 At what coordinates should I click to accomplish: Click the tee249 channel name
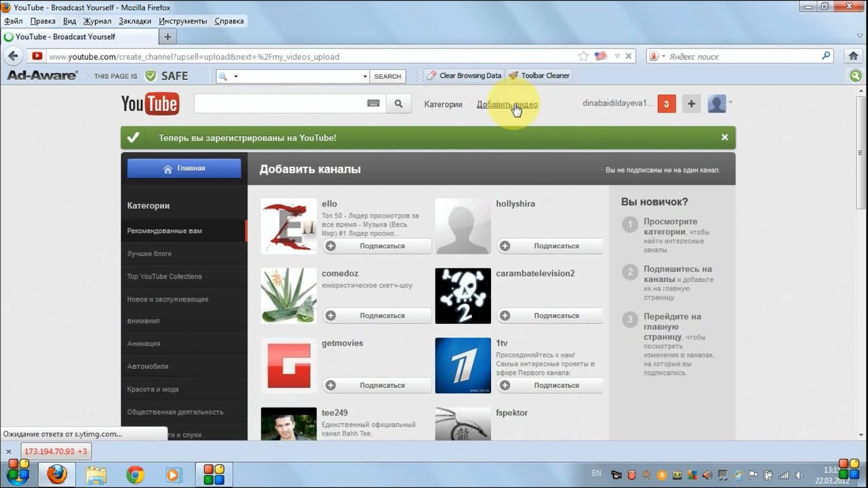[x=335, y=413]
